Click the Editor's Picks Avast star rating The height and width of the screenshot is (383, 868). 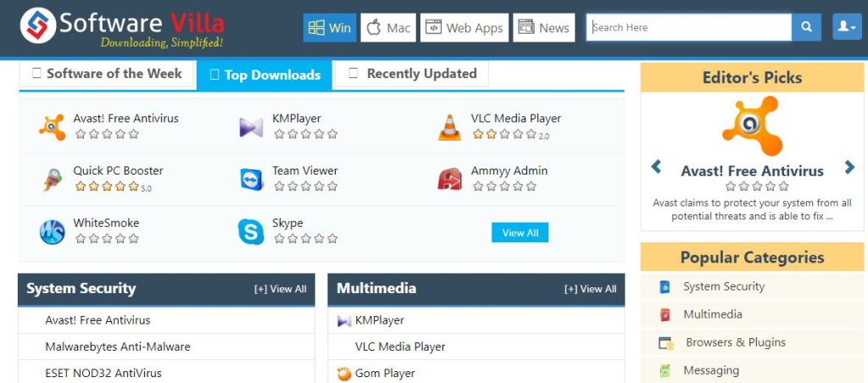coord(757,186)
